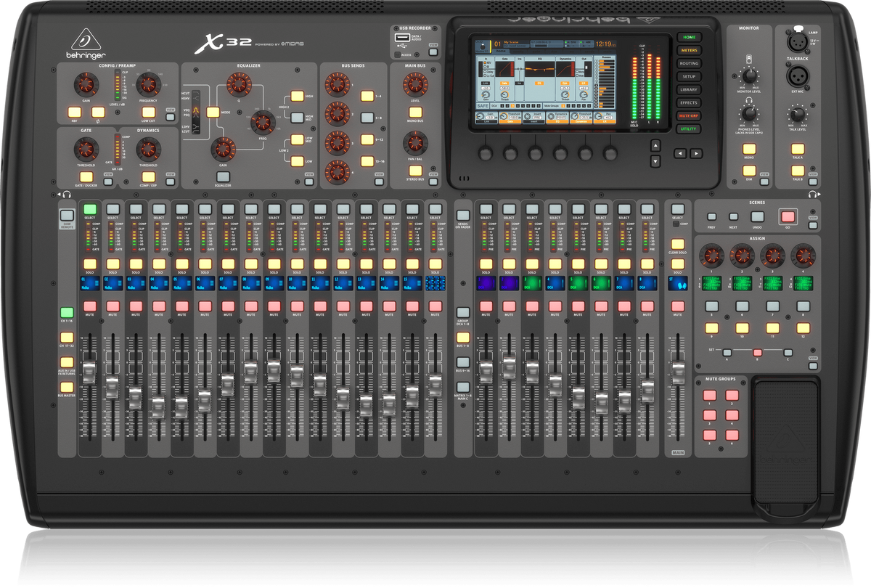871x588 pixels.
Task: Click the MAIN fader cap
Action: (x=677, y=372)
